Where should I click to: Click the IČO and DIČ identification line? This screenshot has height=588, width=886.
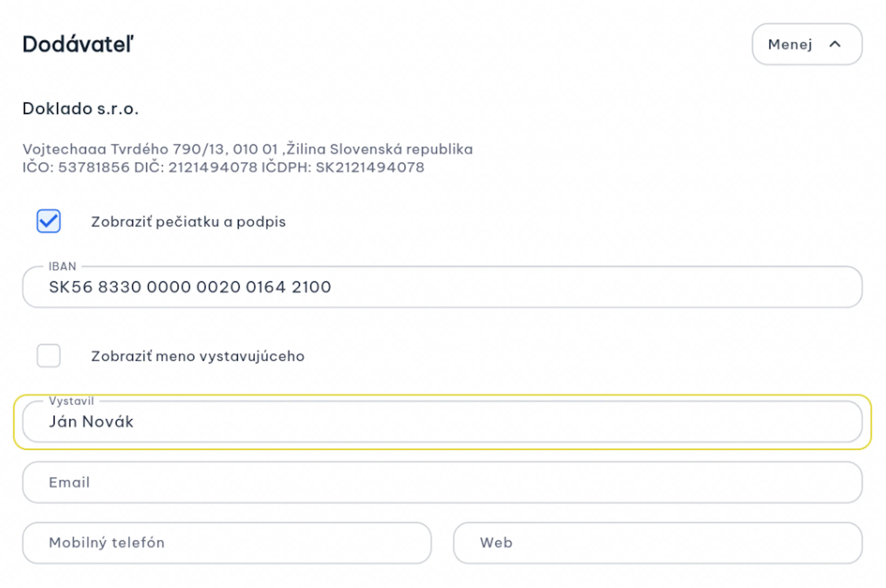(223, 167)
